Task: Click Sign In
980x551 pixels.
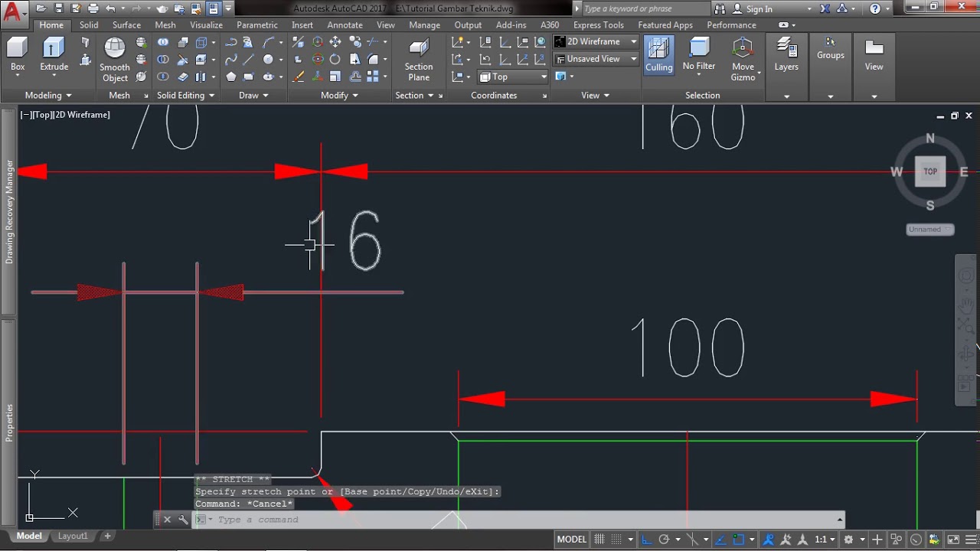Action: point(759,9)
